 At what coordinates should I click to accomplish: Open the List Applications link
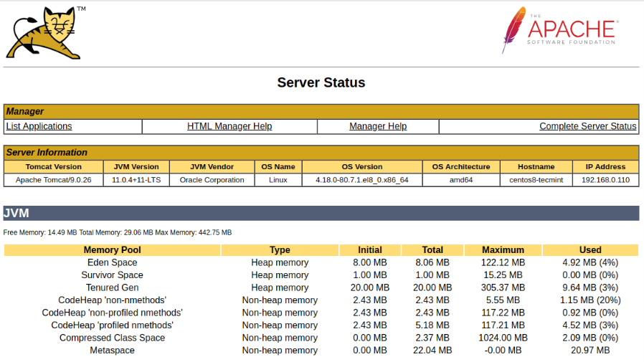point(39,126)
